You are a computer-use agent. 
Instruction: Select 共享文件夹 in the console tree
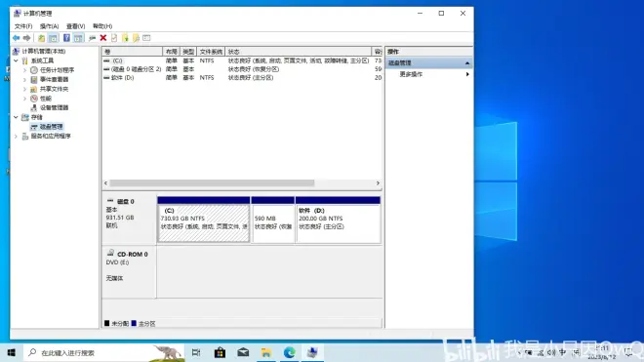[54, 89]
